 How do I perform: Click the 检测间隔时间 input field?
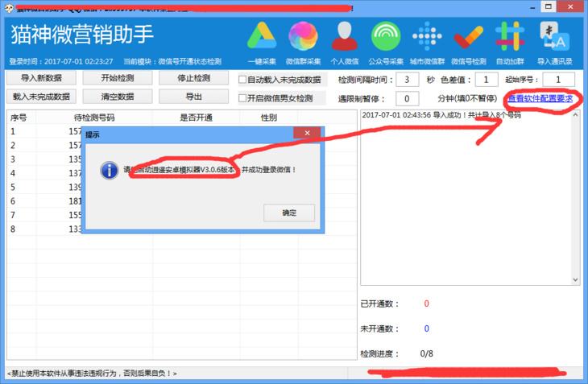coord(407,80)
